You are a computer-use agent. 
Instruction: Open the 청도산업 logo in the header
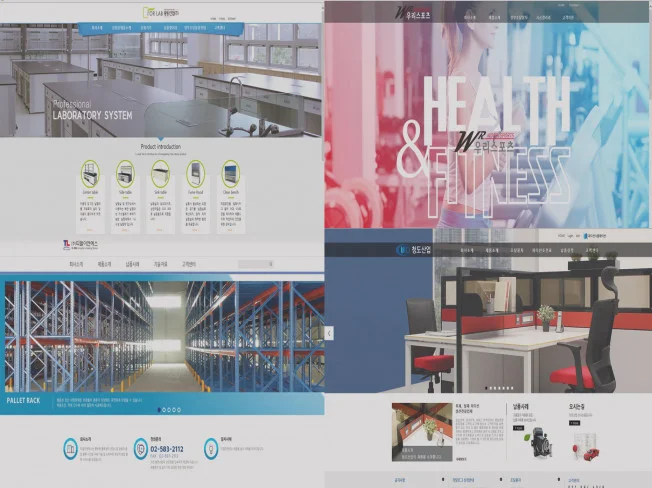(x=414, y=250)
